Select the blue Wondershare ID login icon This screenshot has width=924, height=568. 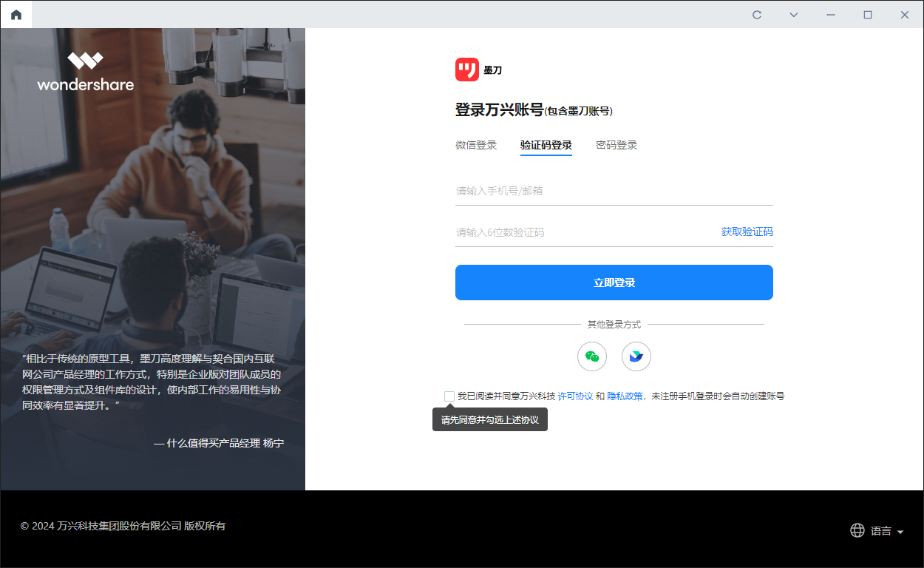coord(636,356)
